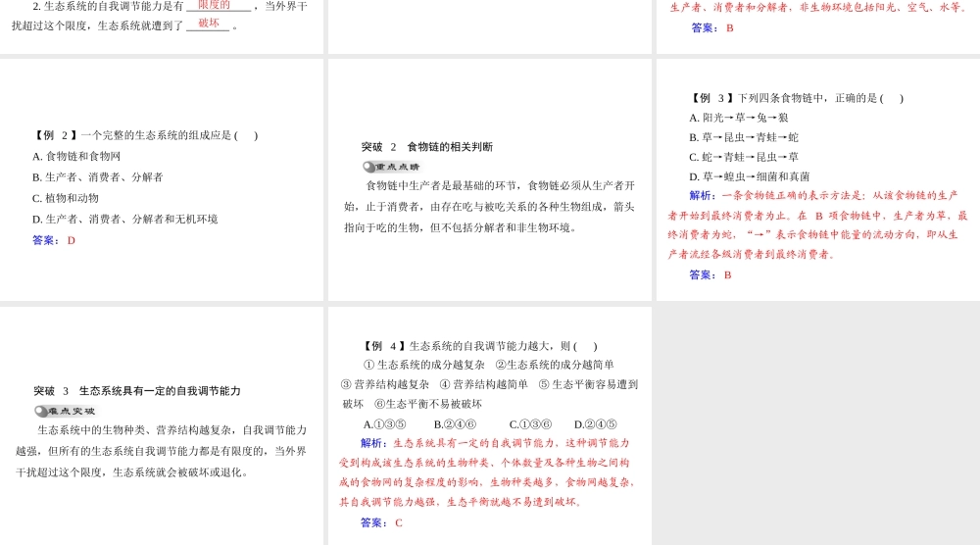Choose answer option B.②④⑥
The image size is (980, 545).
pyautogui.click(x=455, y=424)
